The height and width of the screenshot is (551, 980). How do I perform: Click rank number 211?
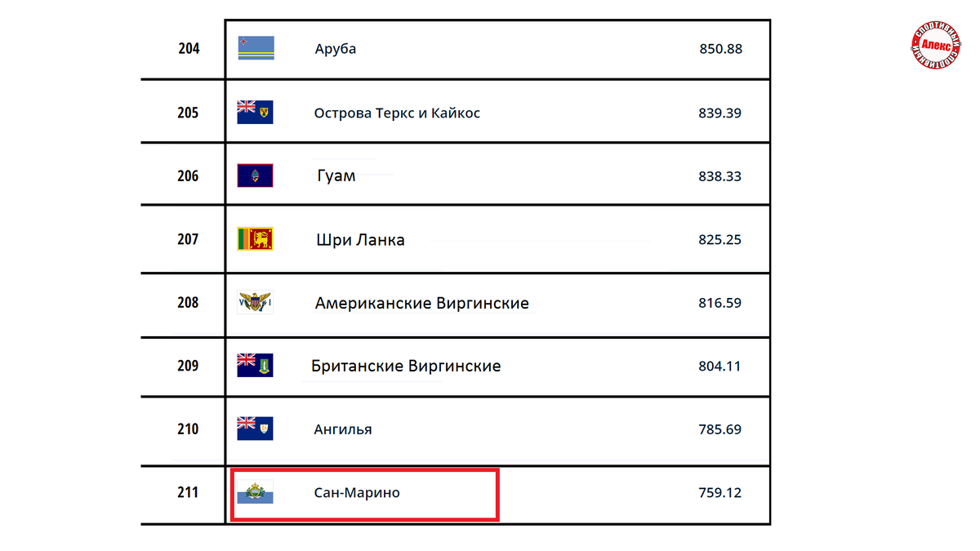click(x=188, y=492)
